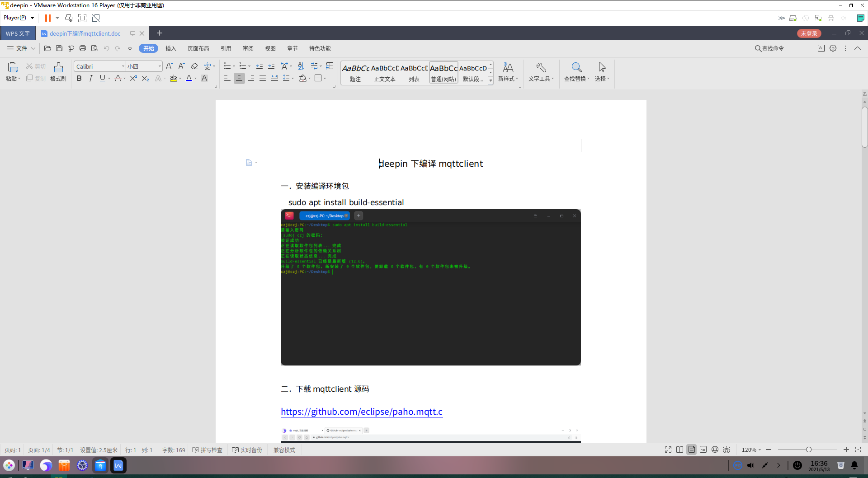Image resolution: width=868 pixels, height=478 pixels.
Task: Toggle align right for paragraph
Action: [x=251, y=78]
